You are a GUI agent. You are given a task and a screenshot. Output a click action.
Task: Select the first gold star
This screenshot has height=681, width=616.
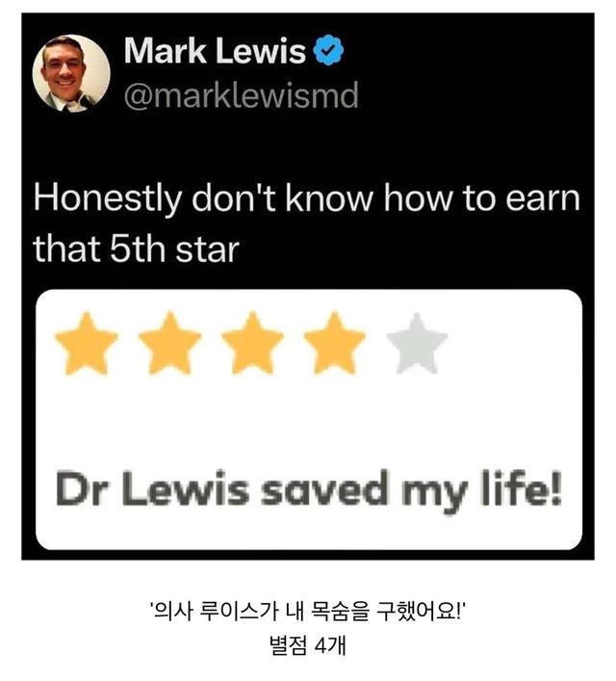87,344
